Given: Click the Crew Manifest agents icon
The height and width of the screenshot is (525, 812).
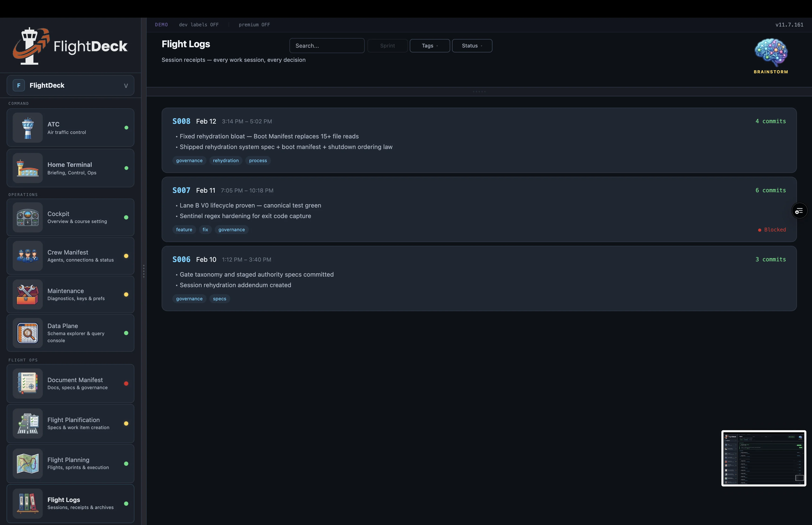Looking at the screenshot, I should 27,256.
